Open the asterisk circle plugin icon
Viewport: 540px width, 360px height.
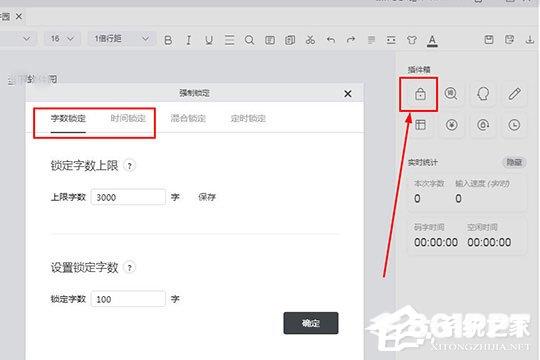point(451,125)
